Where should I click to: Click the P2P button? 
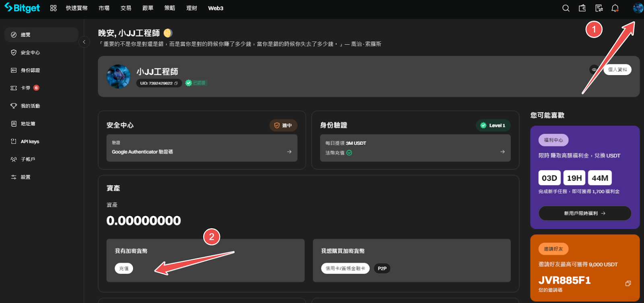coord(382,268)
